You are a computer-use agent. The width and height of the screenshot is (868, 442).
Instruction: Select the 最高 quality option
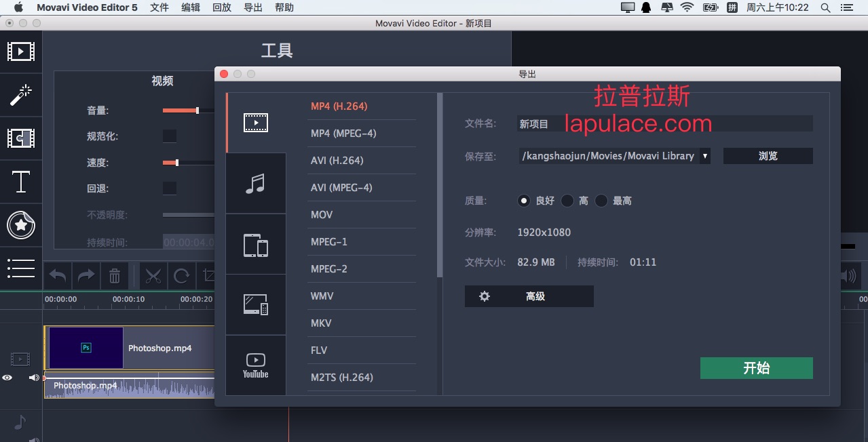(x=601, y=201)
